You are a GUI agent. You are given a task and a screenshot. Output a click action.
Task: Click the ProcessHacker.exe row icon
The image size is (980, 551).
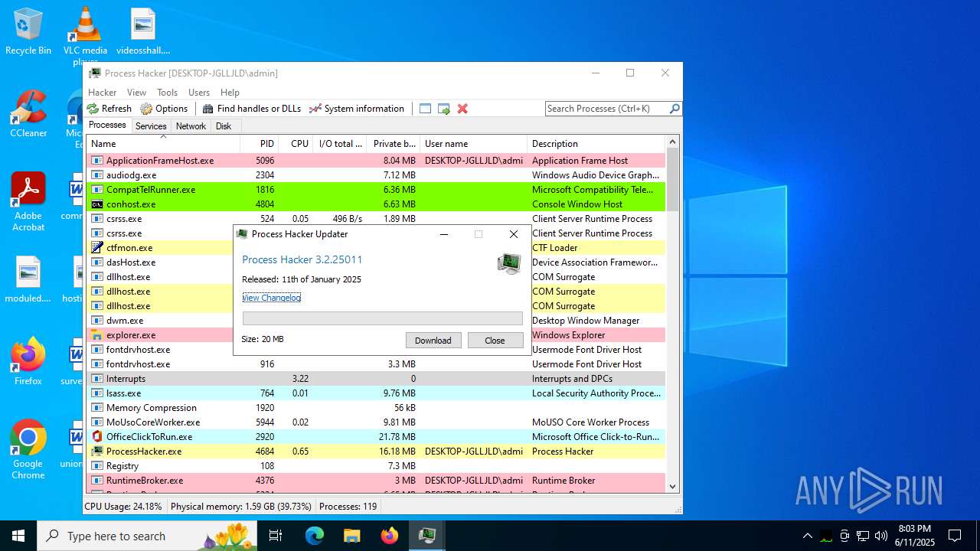97,452
